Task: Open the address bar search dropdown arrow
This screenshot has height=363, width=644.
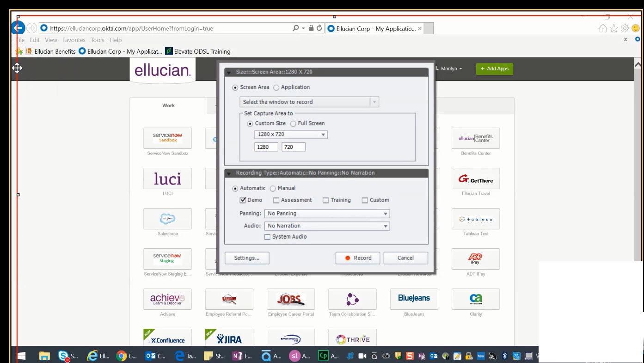Action: point(303,28)
